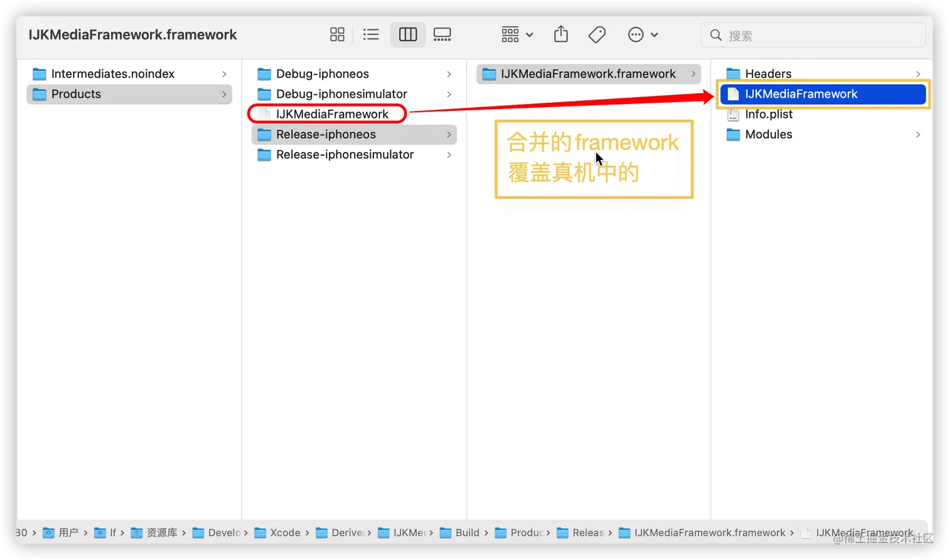The height and width of the screenshot is (560, 949).
Task: Click the Tags toolbar icon
Action: click(597, 34)
